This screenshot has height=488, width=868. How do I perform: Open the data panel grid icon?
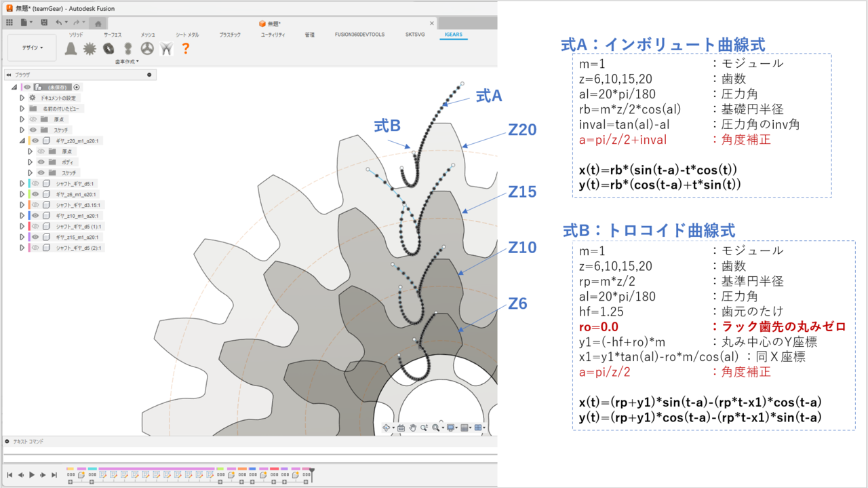9,22
